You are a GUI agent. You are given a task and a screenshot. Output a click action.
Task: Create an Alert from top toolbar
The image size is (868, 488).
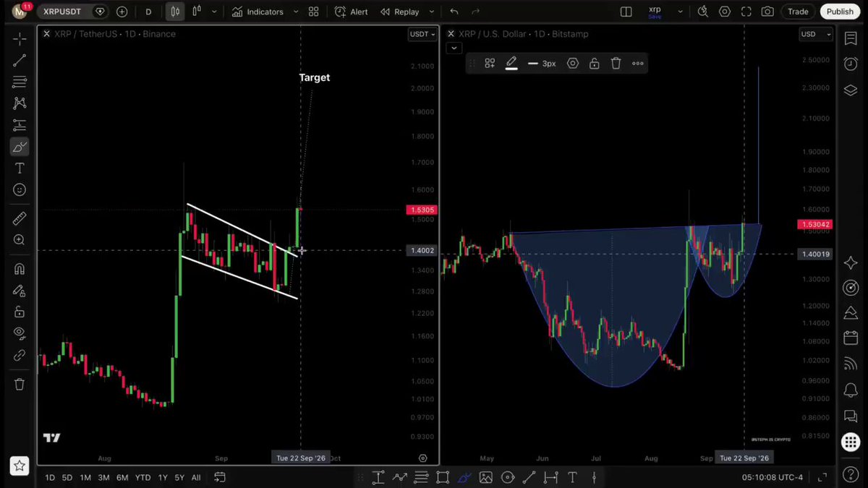click(x=352, y=12)
